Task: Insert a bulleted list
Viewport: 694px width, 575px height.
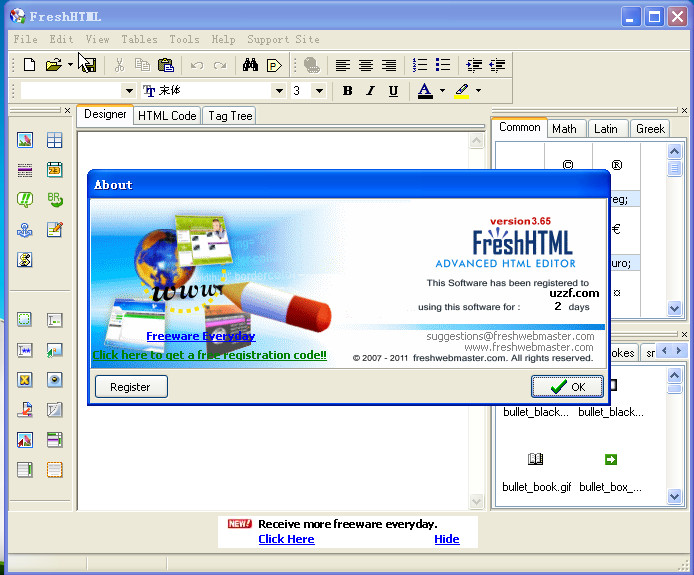Action: click(x=443, y=65)
